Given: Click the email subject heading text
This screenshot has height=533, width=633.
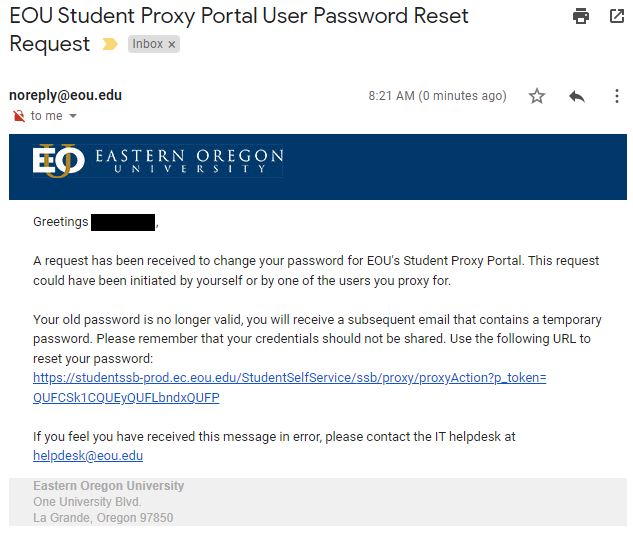Looking at the screenshot, I should (238, 17).
